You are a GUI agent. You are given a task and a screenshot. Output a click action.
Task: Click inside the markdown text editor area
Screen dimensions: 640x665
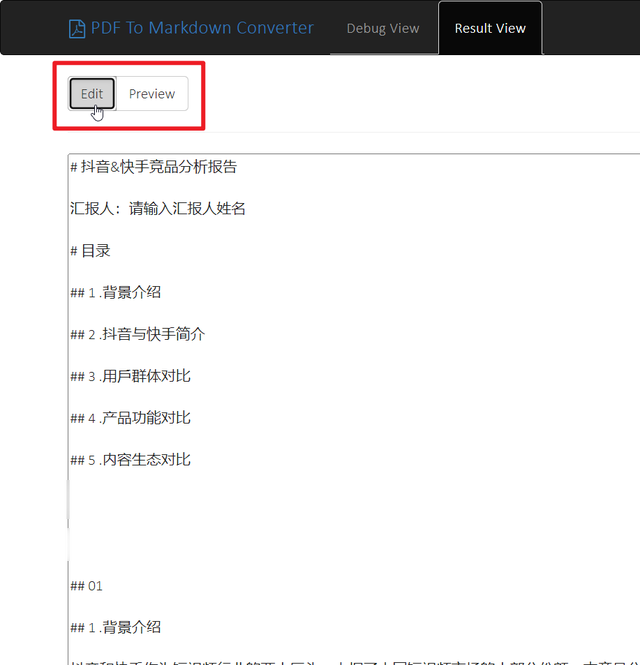354,409
